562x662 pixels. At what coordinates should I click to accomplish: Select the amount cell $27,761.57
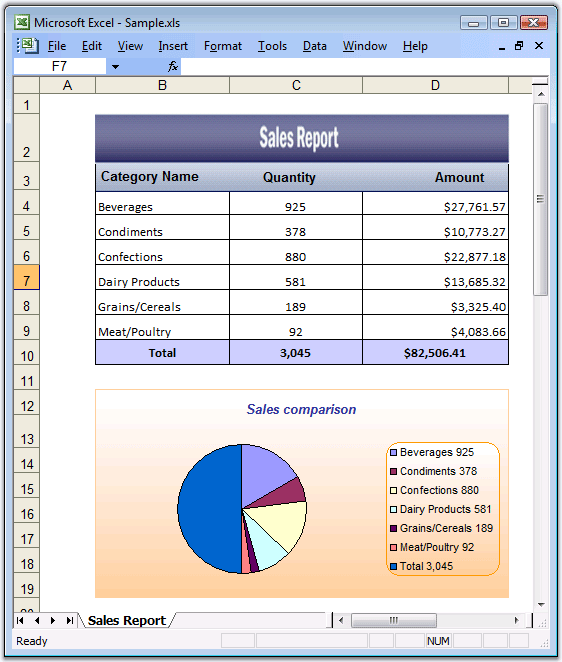435,203
